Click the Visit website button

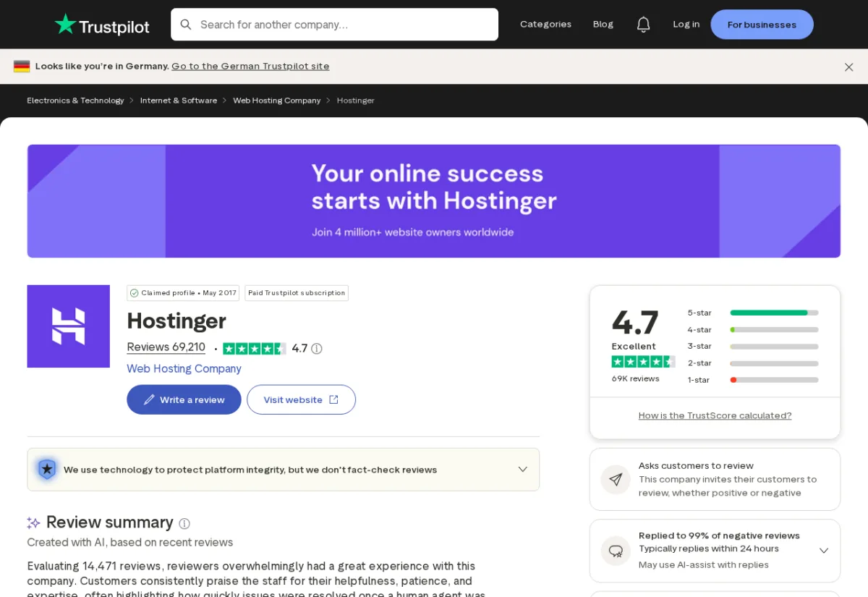point(301,399)
